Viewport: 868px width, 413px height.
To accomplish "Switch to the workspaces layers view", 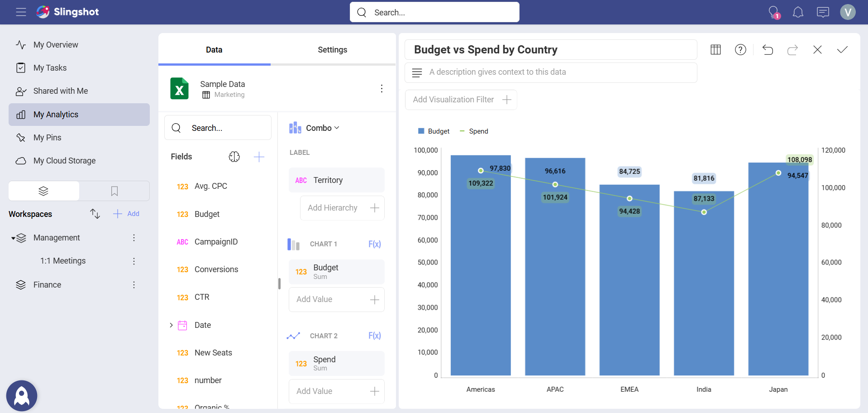I will click(x=44, y=191).
